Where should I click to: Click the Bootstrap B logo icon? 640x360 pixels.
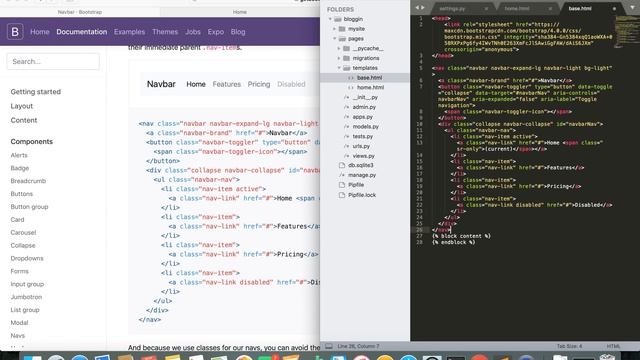(x=15, y=31)
